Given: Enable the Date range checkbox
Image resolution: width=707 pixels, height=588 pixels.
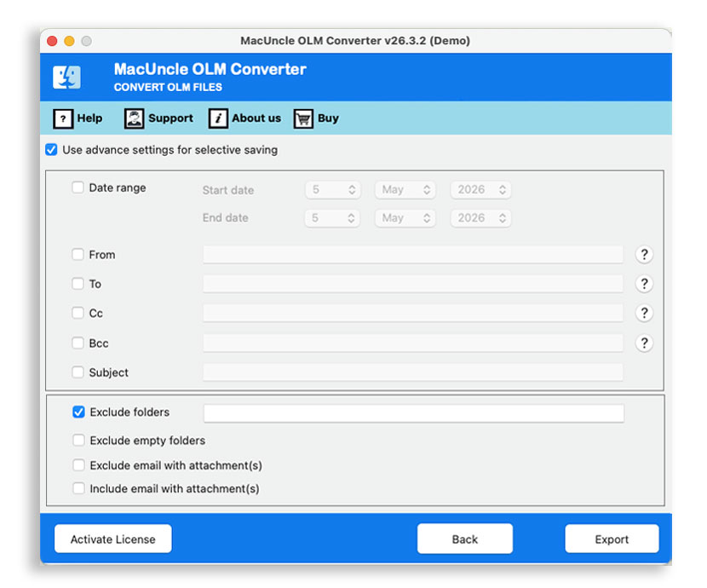Looking at the screenshot, I should pos(78,187).
